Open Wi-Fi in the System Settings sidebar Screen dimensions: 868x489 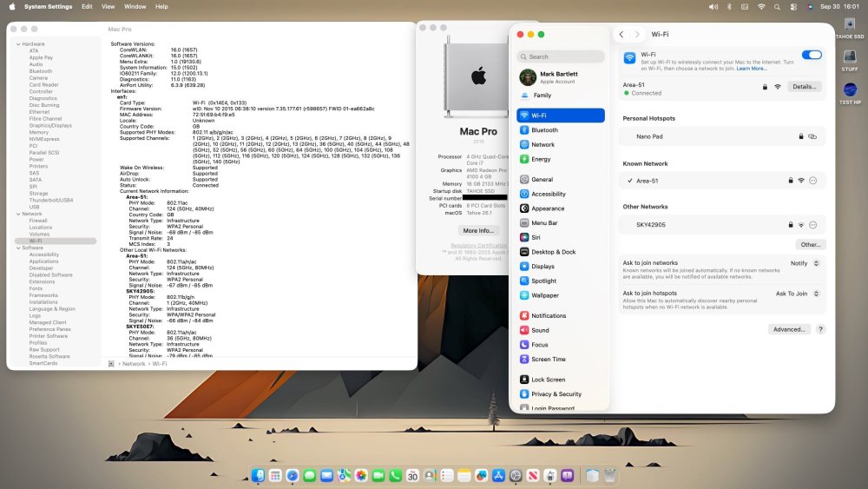(x=560, y=116)
